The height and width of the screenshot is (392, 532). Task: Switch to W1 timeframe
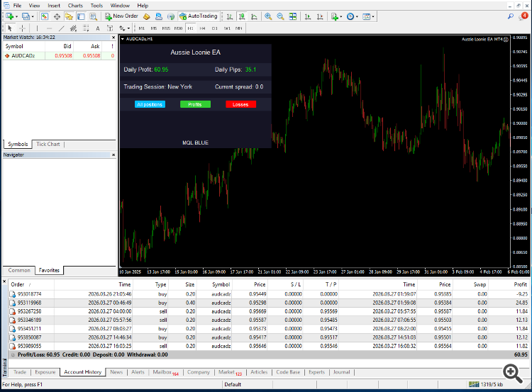pyautogui.click(x=227, y=28)
